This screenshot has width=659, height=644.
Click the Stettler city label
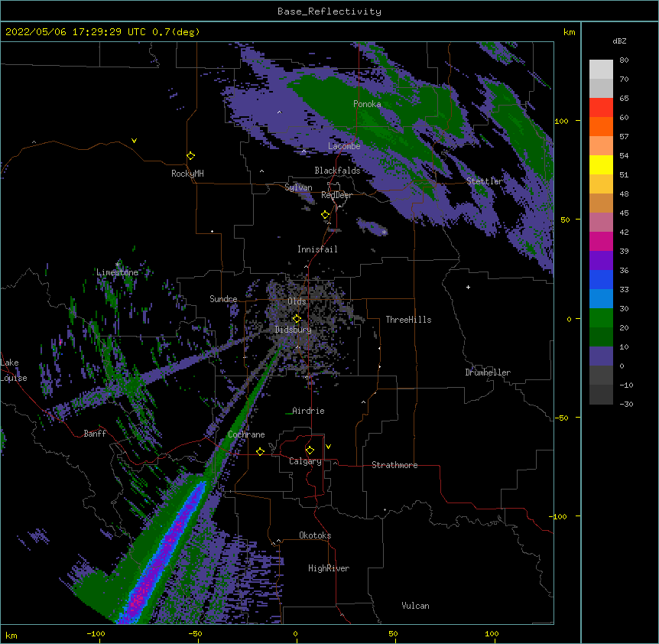485,181
